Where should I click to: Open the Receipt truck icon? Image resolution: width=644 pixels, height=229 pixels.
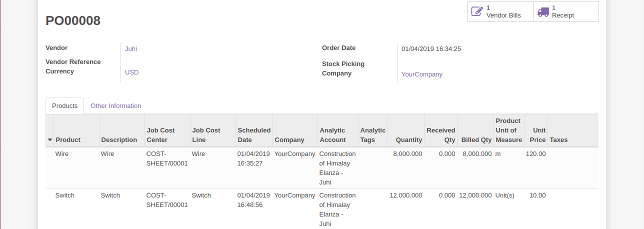(x=543, y=11)
